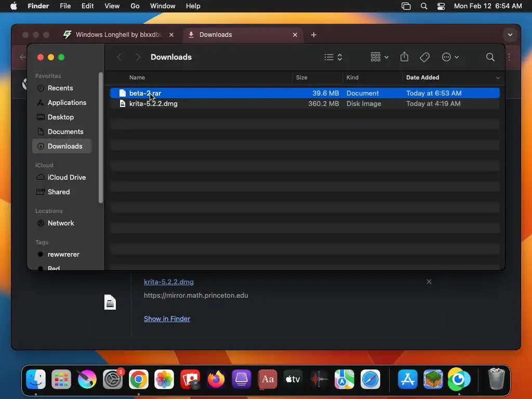Click the krita-5.2.2.dmg link in browser downloads
Screen dimensions: 532x399
(169, 282)
